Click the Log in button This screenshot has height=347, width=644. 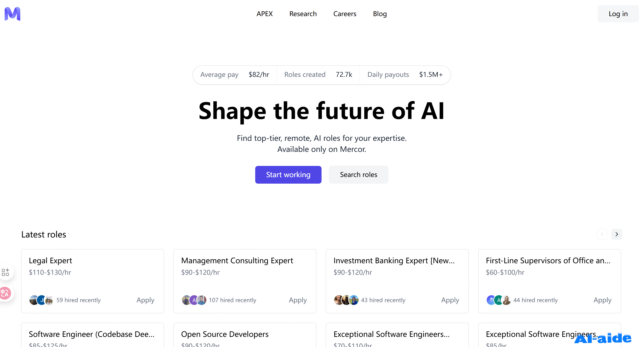point(618,14)
